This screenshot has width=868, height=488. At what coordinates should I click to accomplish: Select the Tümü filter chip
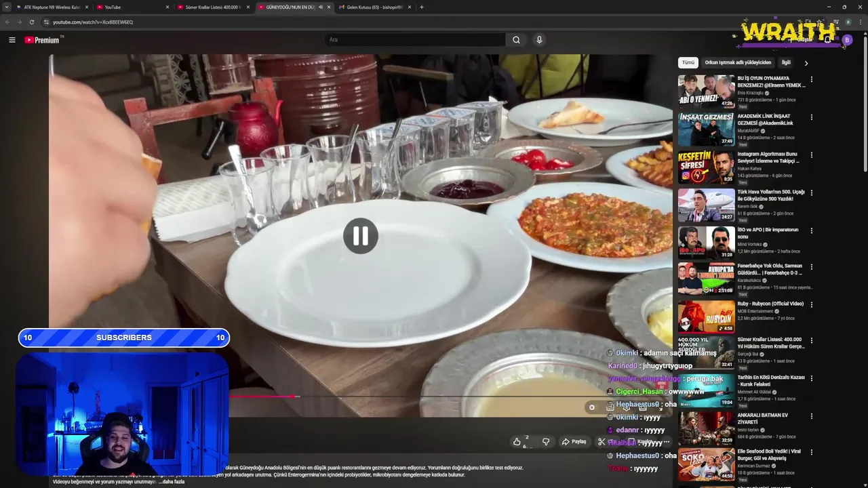tap(688, 62)
